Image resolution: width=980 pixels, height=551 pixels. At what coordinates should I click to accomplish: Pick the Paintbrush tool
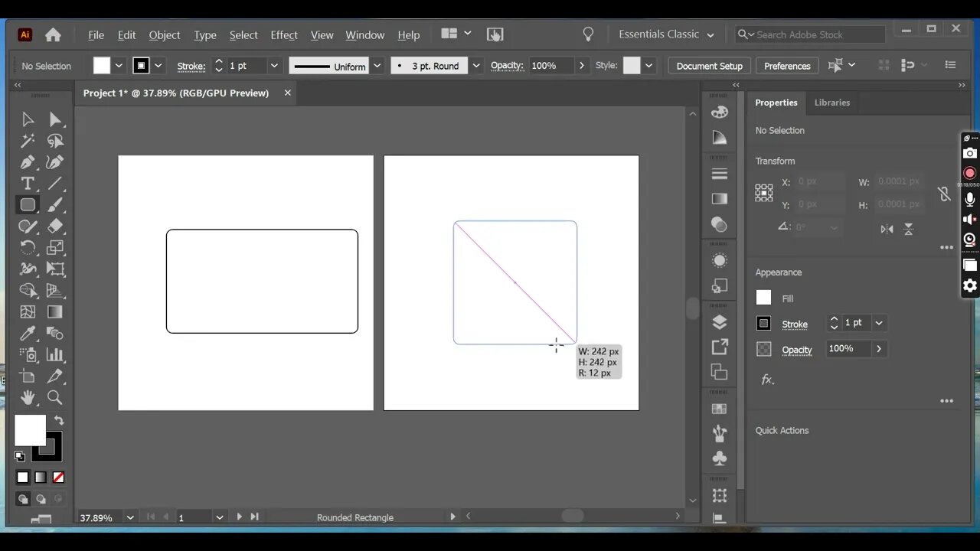point(55,205)
